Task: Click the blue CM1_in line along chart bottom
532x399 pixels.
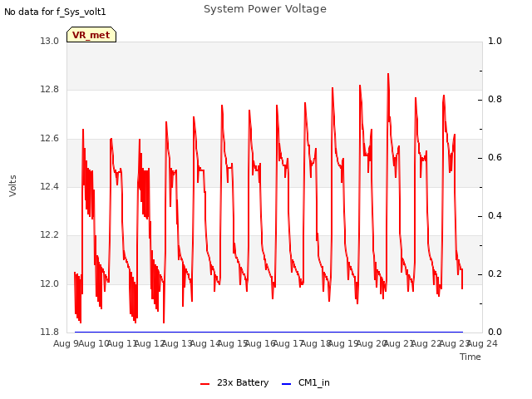Action: (x=268, y=332)
